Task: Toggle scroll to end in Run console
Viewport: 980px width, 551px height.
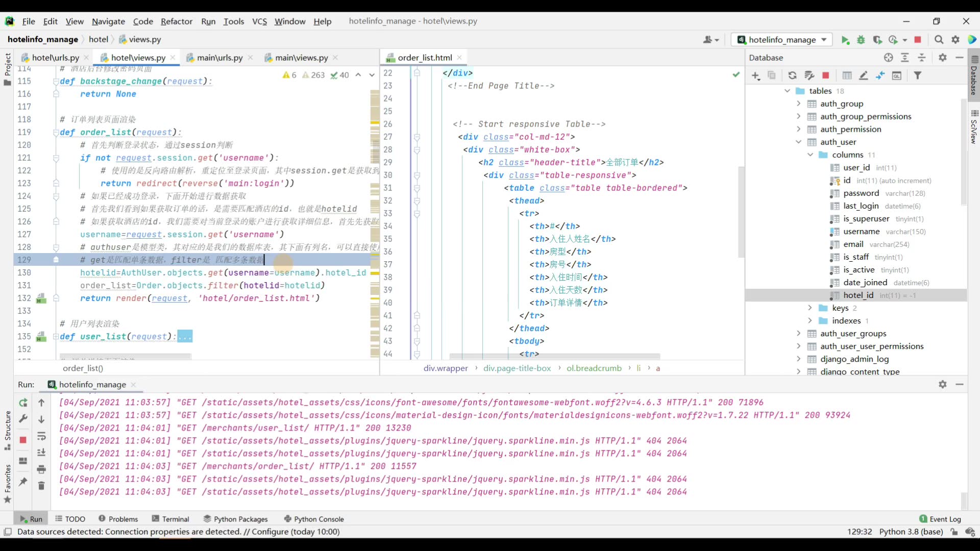Action: click(x=42, y=453)
